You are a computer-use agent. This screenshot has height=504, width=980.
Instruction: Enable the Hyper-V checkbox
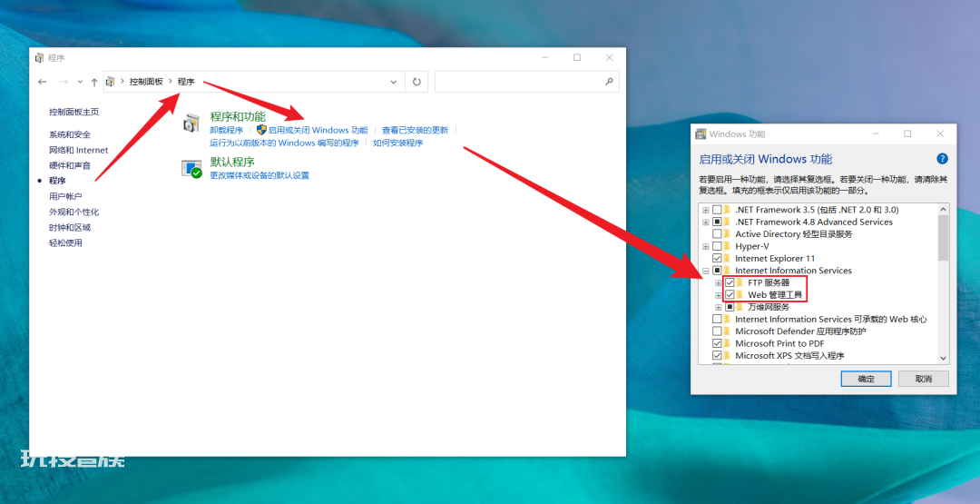[718, 246]
